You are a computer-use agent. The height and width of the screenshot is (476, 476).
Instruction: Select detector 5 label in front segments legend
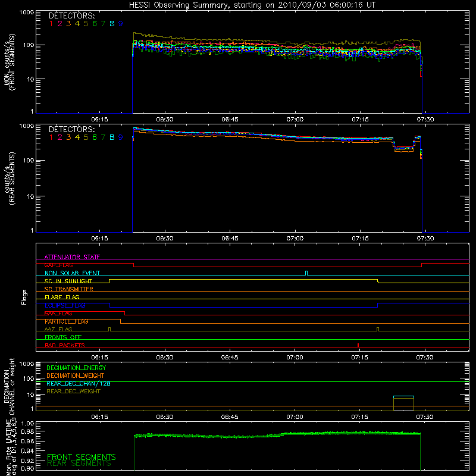click(86, 24)
